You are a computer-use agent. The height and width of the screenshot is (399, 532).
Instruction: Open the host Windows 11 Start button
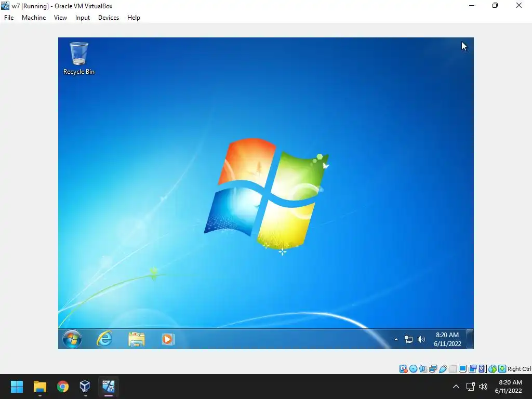(17, 387)
